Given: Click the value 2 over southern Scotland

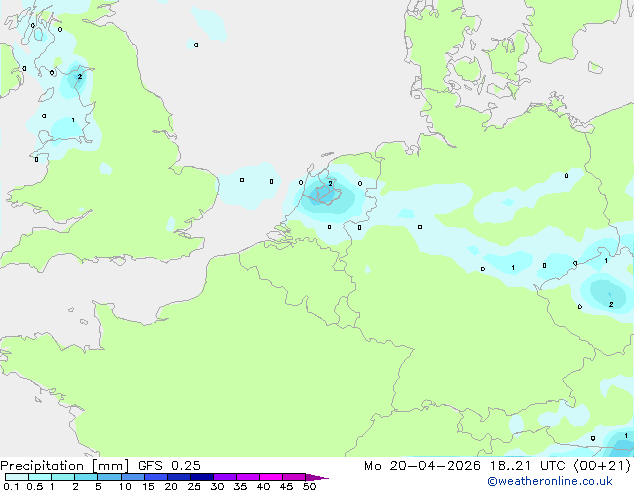Looking at the screenshot, I should [80, 76].
